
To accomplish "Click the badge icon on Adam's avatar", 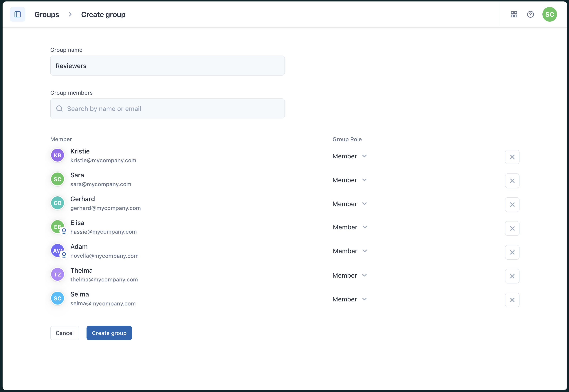I will 64,255.
